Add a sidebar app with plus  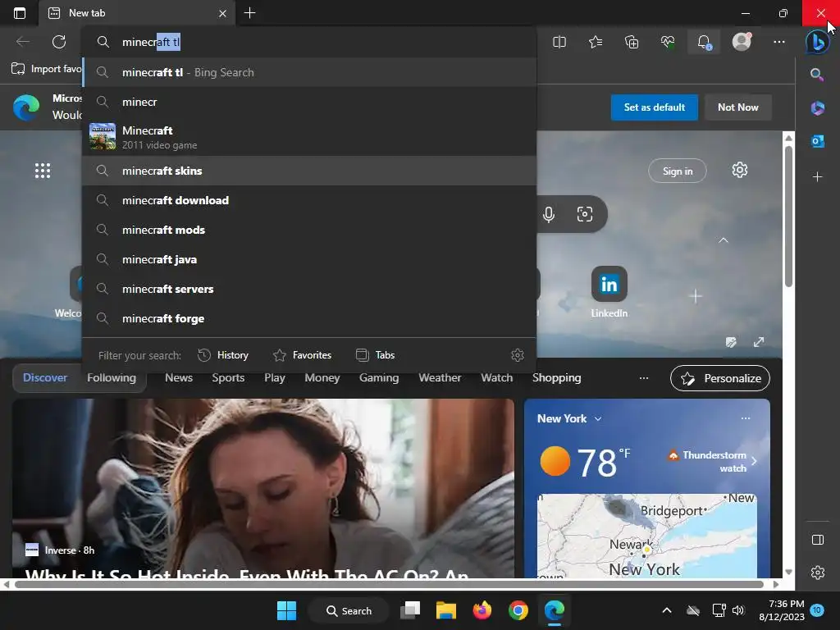[x=818, y=177]
